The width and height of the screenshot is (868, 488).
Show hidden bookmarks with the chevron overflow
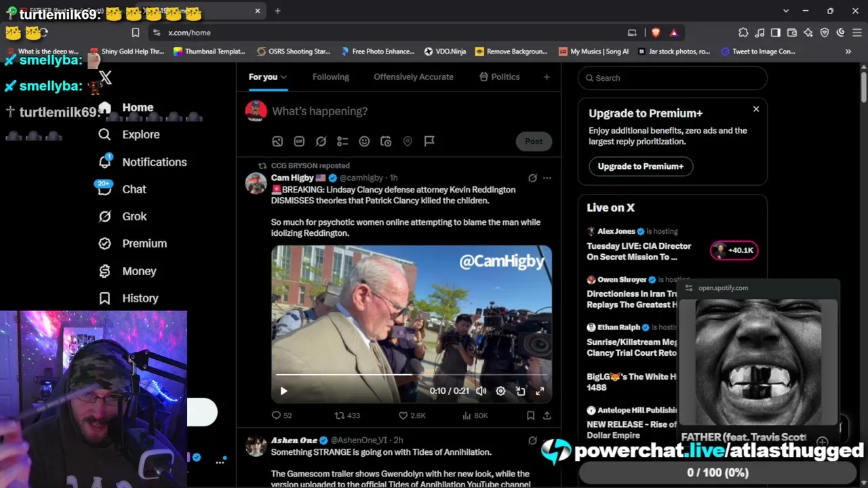coord(848,52)
